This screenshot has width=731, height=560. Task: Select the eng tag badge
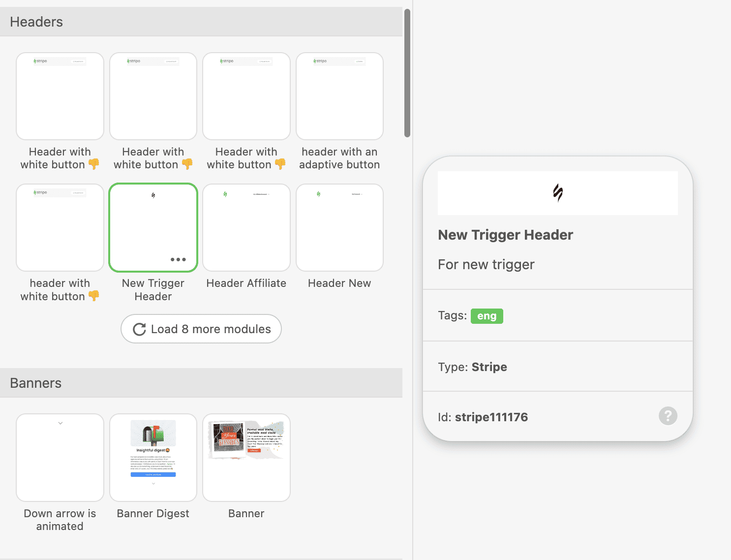(487, 316)
